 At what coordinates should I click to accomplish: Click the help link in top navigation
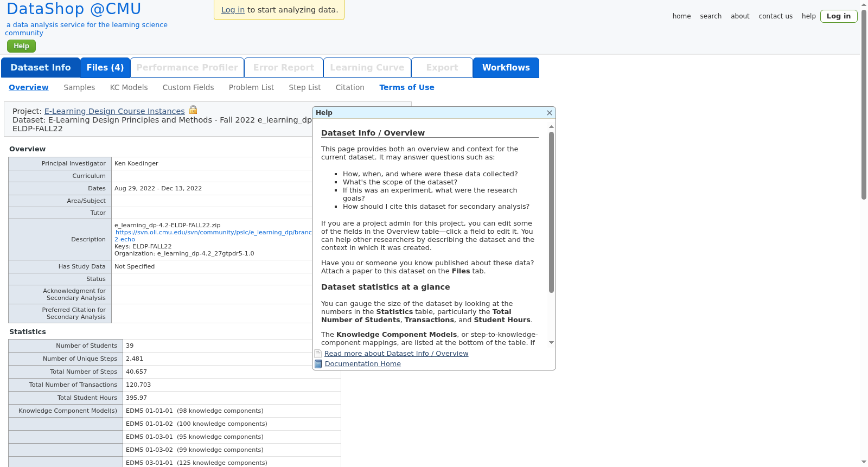point(809,16)
